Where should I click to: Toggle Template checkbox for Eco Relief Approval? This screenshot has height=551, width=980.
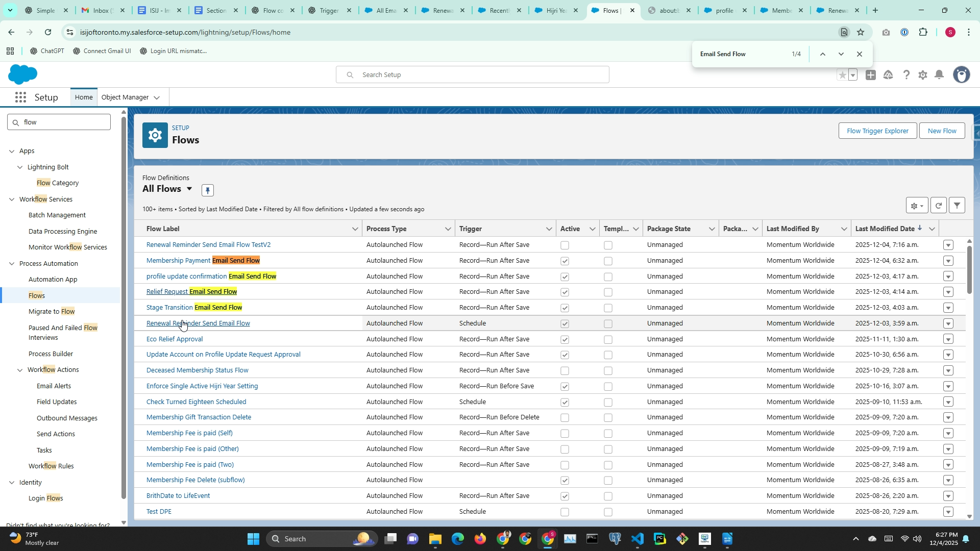click(x=608, y=340)
